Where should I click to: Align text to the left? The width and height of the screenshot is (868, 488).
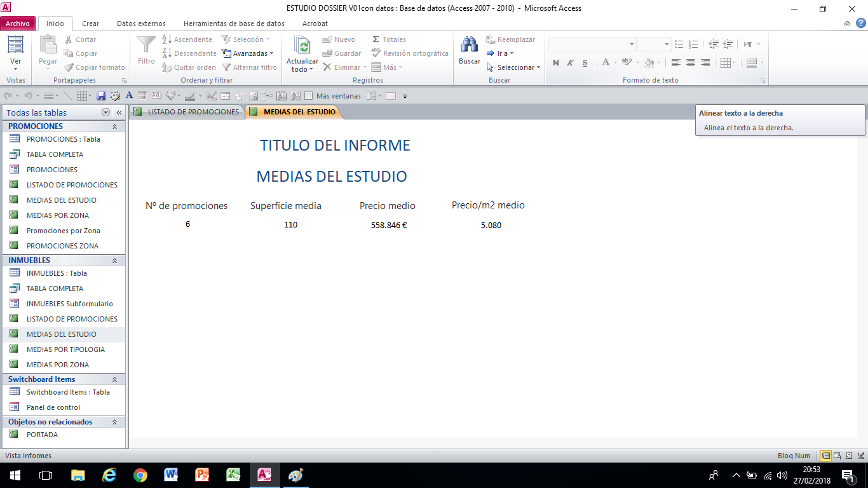[x=675, y=62]
